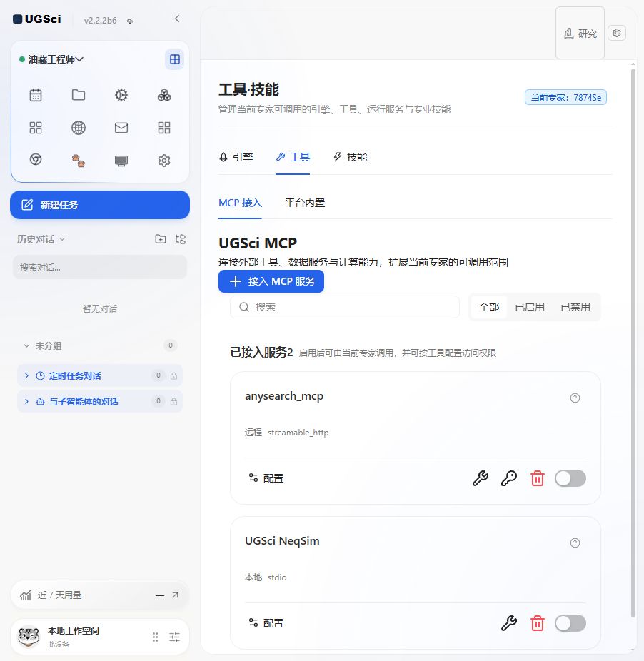Click help icon on anysearch_mcp card
Image resolution: width=644 pixels, height=661 pixels.
coord(575,398)
